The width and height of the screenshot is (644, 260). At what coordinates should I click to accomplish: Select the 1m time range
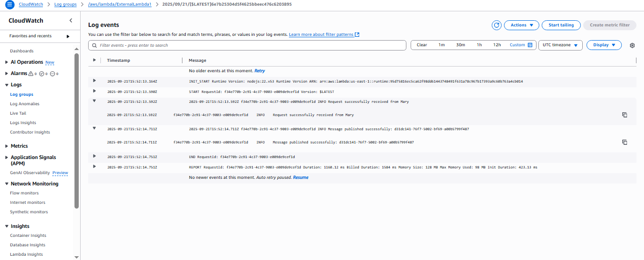441,45
